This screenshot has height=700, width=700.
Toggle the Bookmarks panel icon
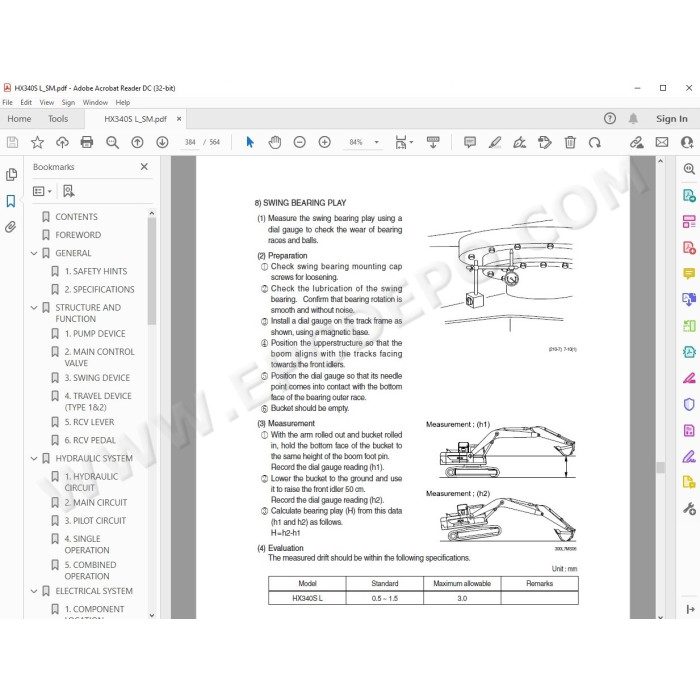(x=11, y=201)
